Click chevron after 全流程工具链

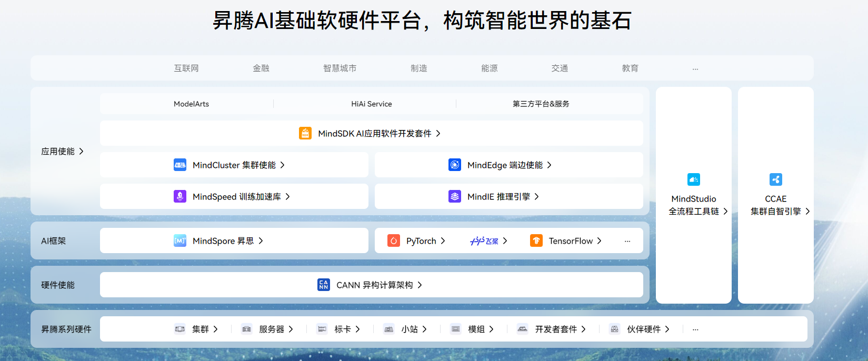[x=725, y=211]
